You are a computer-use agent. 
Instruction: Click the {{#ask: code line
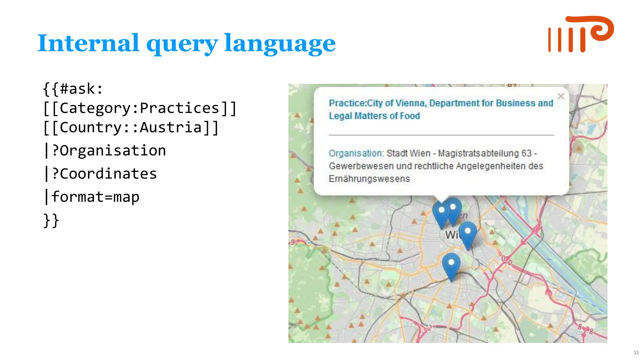[x=73, y=89]
